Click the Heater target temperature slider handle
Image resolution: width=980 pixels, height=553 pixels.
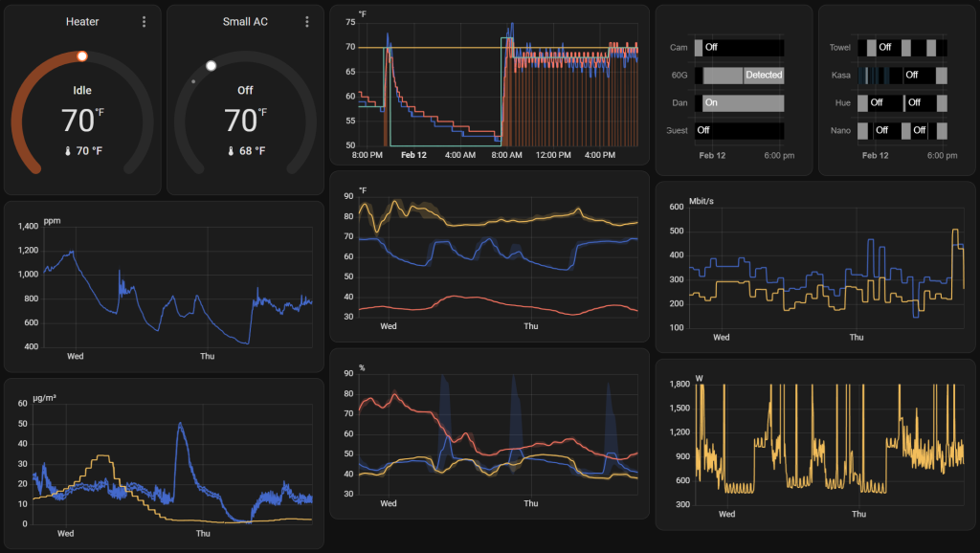(x=82, y=56)
